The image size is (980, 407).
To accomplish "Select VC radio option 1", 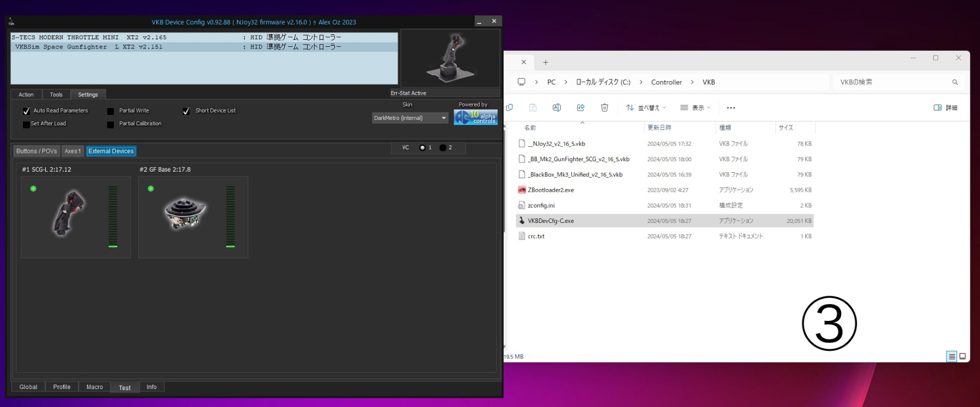I will pos(422,148).
